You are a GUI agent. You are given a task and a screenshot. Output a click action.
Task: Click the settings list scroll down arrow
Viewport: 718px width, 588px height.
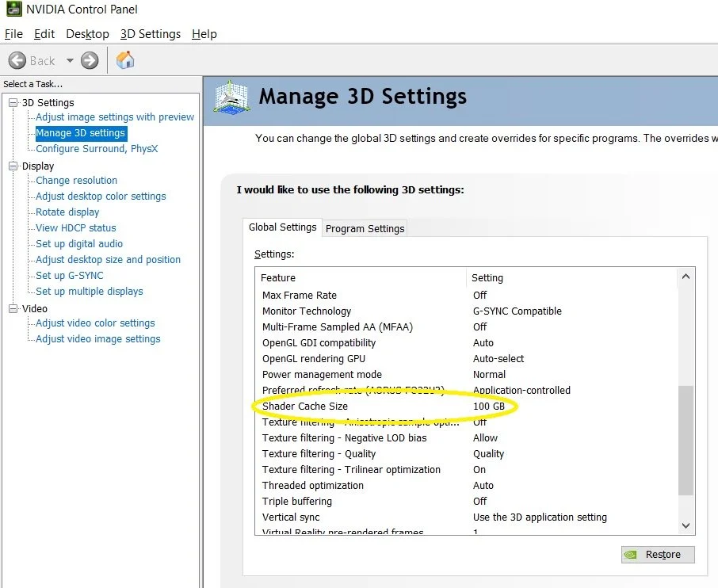coord(686,525)
